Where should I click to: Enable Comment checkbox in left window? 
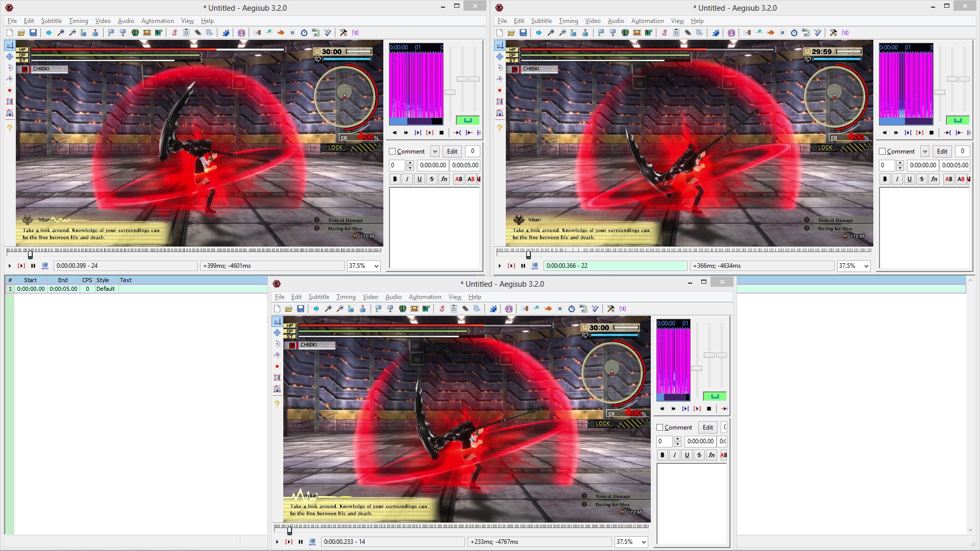point(393,152)
